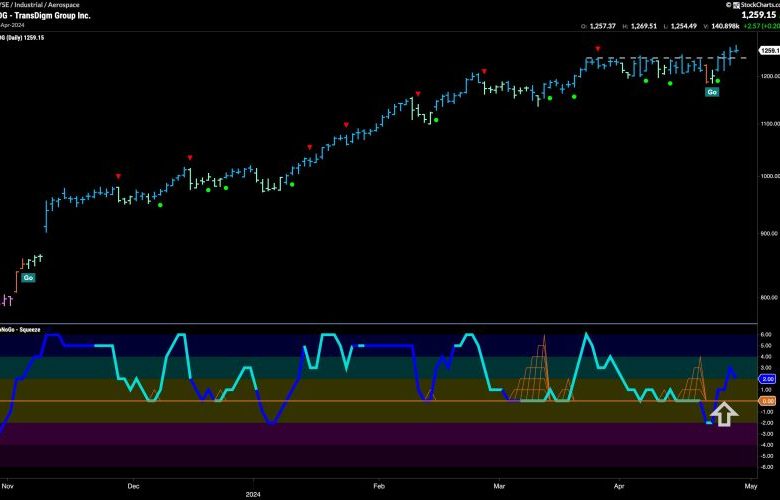Click the Apr label on time axis
The width and height of the screenshot is (780, 500).
pos(619,486)
